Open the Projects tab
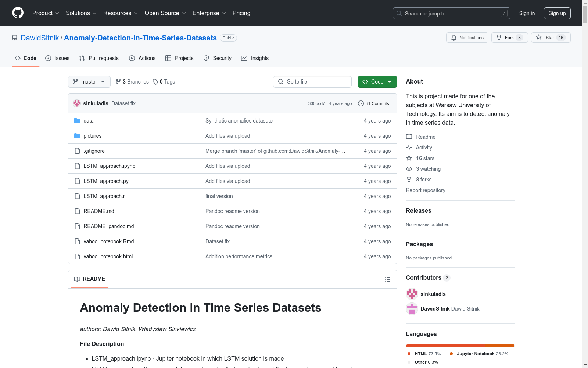The image size is (588, 368). coord(180,58)
